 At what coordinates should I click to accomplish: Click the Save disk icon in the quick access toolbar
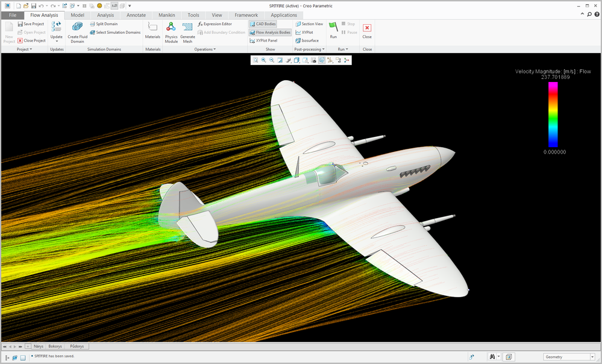pyautogui.click(x=33, y=6)
